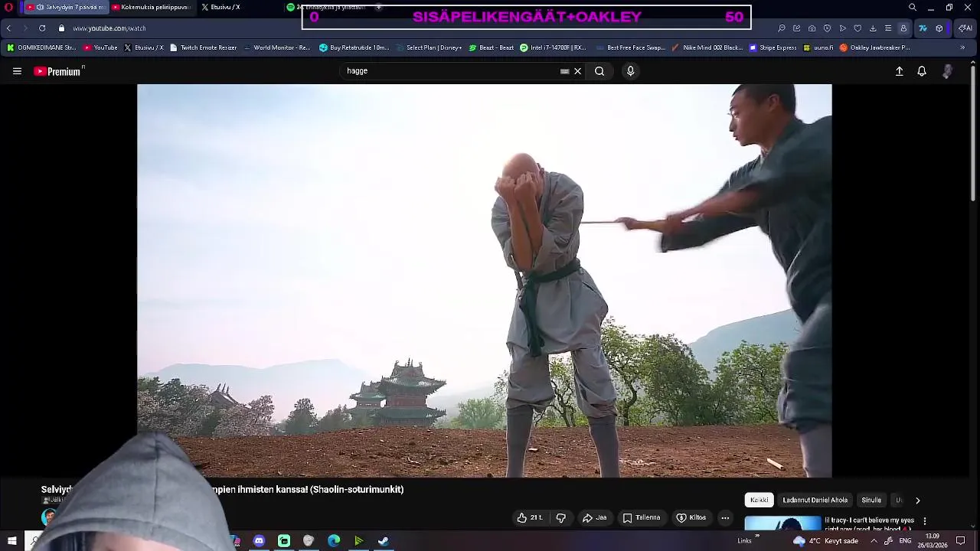Show hidden system tray icons
Viewport: 980px width, 551px height.
(874, 541)
